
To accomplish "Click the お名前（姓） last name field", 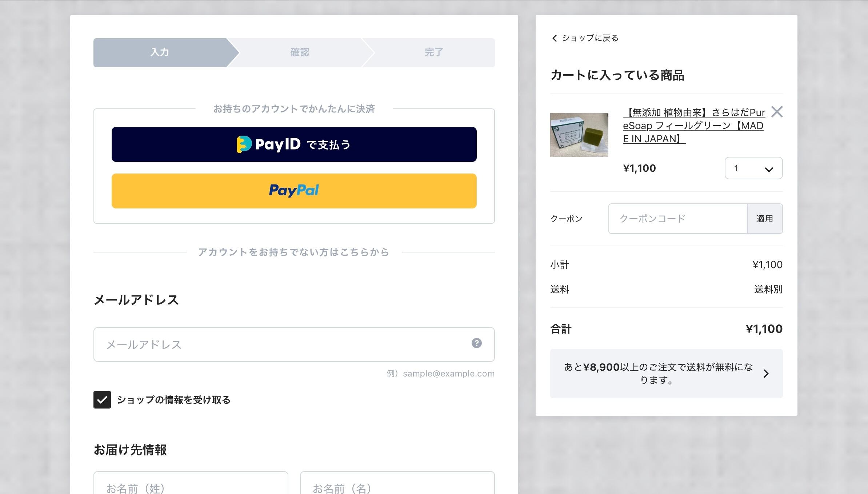I will (191, 486).
